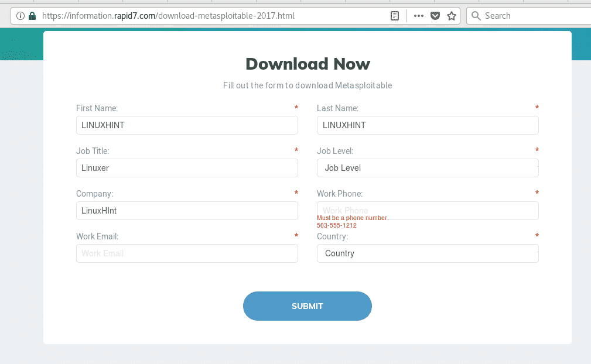The height and width of the screenshot is (364, 591).
Task: Click the 'Work Email:' label
Action: pos(97,236)
